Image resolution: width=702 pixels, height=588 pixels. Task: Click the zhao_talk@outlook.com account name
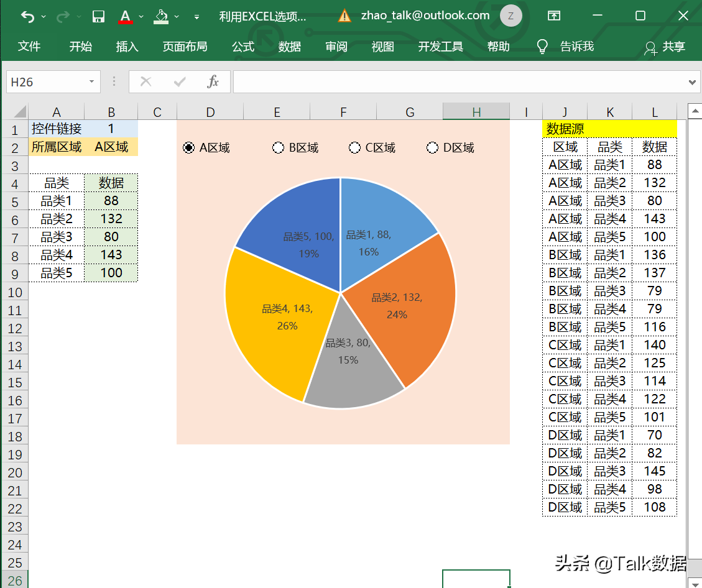[425, 16]
